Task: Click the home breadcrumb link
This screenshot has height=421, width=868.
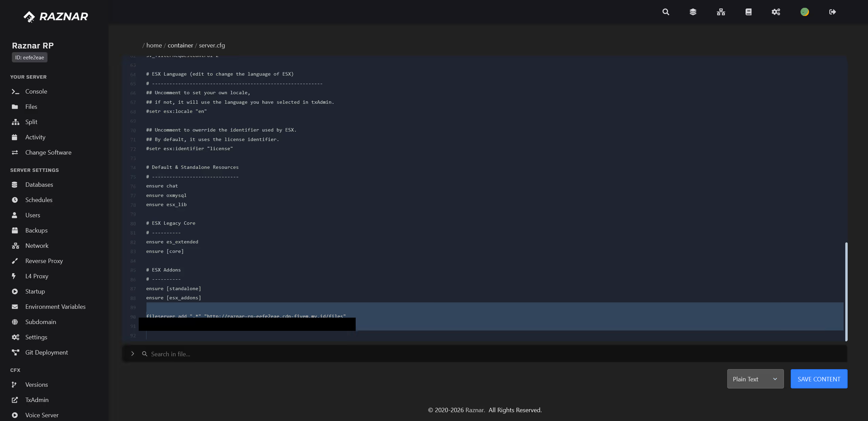Action: click(154, 45)
